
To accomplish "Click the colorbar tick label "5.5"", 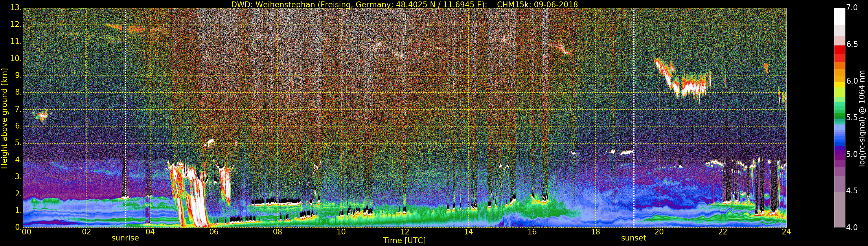I will [852, 118].
